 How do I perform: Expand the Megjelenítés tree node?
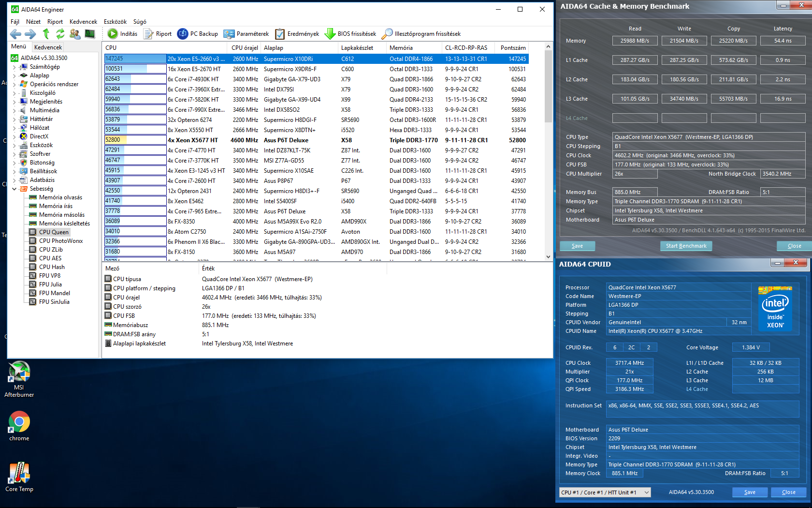tap(14, 102)
